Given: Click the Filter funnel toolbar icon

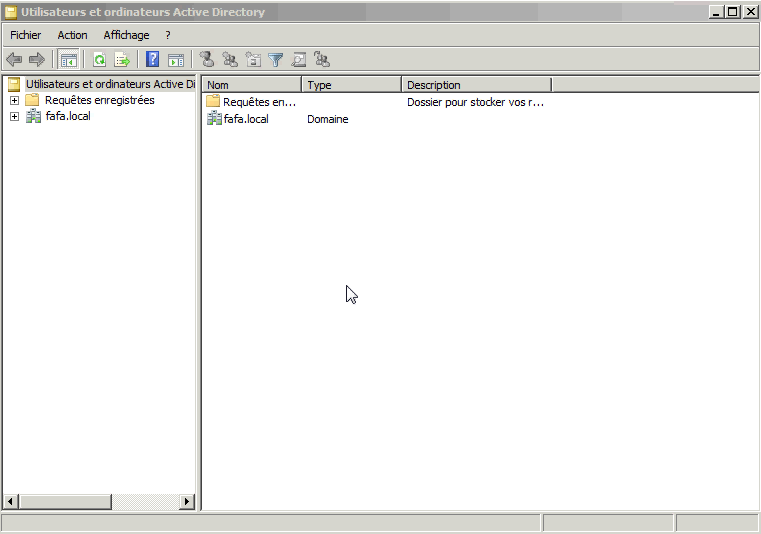Looking at the screenshot, I should (x=276, y=60).
